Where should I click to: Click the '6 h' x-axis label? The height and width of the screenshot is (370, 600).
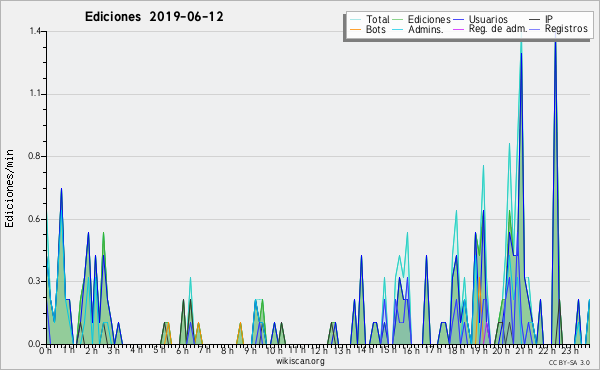(x=182, y=351)
